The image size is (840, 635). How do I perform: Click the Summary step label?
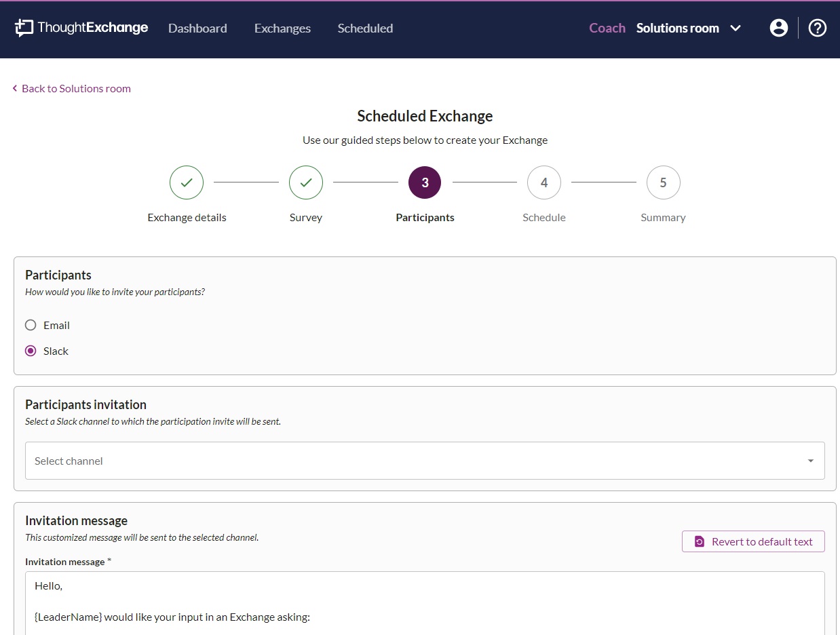click(x=664, y=218)
